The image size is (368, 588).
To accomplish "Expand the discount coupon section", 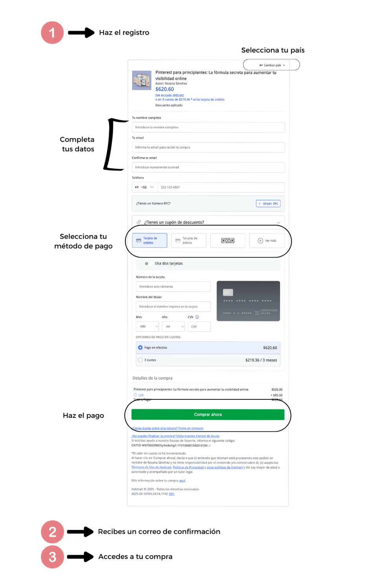I will 208,222.
